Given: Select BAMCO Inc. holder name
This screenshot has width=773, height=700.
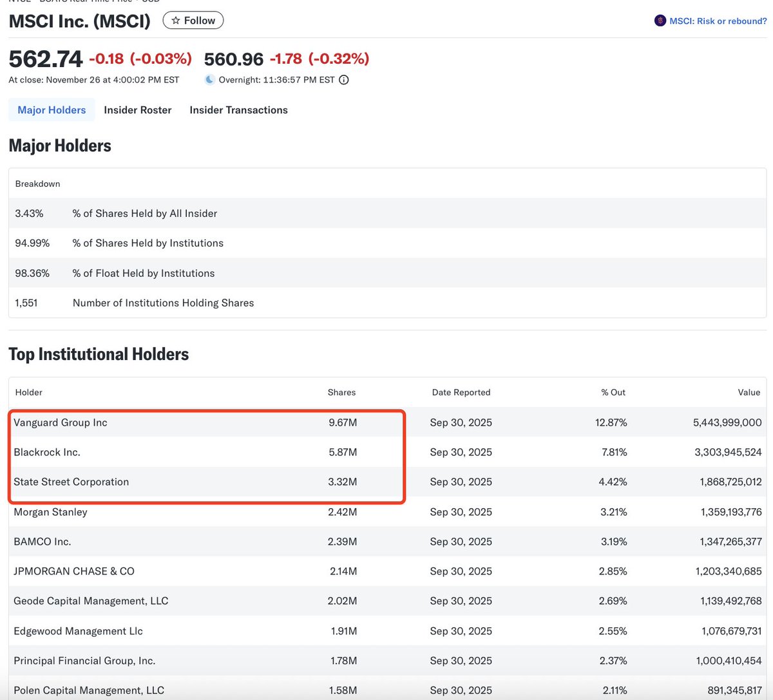Looking at the screenshot, I should [x=43, y=542].
